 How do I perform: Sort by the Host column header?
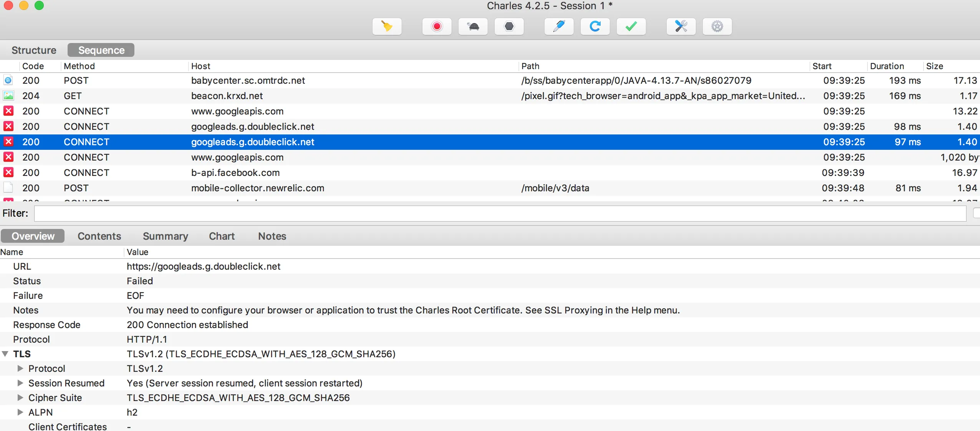pos(200,66)
